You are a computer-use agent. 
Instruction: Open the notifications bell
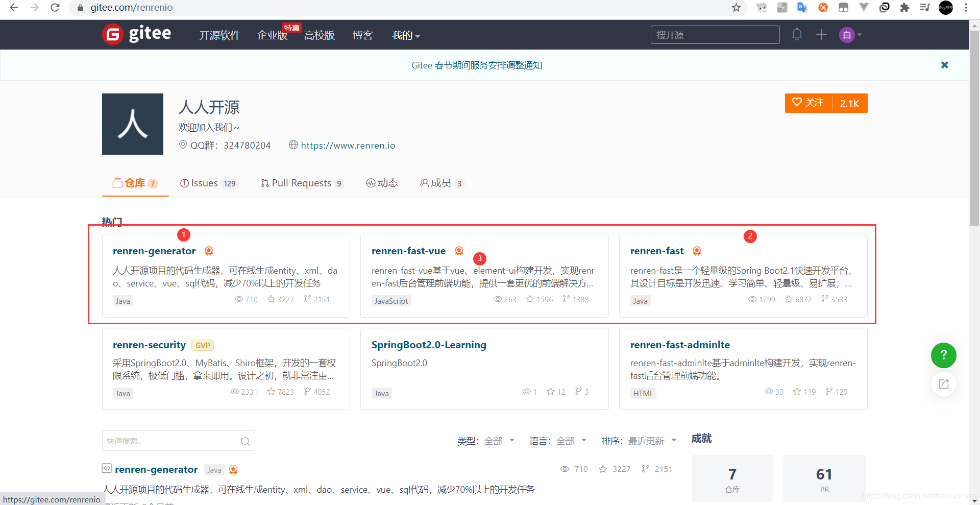click(797, 34)
